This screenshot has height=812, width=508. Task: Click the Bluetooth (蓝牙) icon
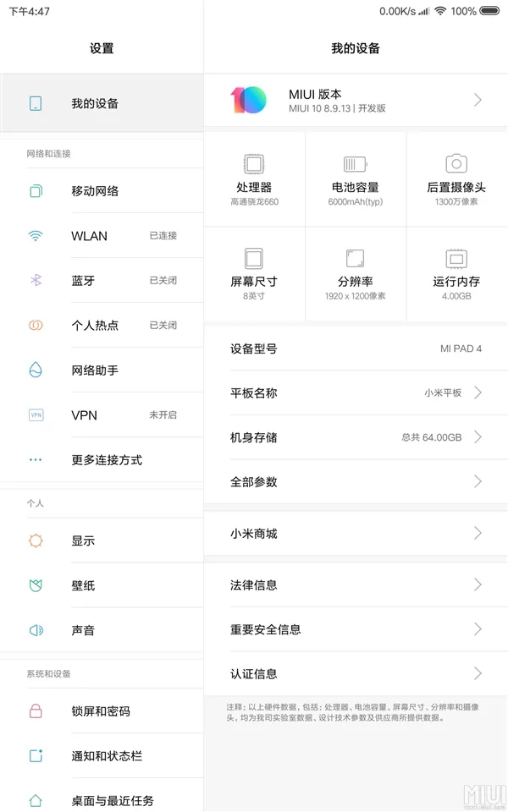[36, 281]
